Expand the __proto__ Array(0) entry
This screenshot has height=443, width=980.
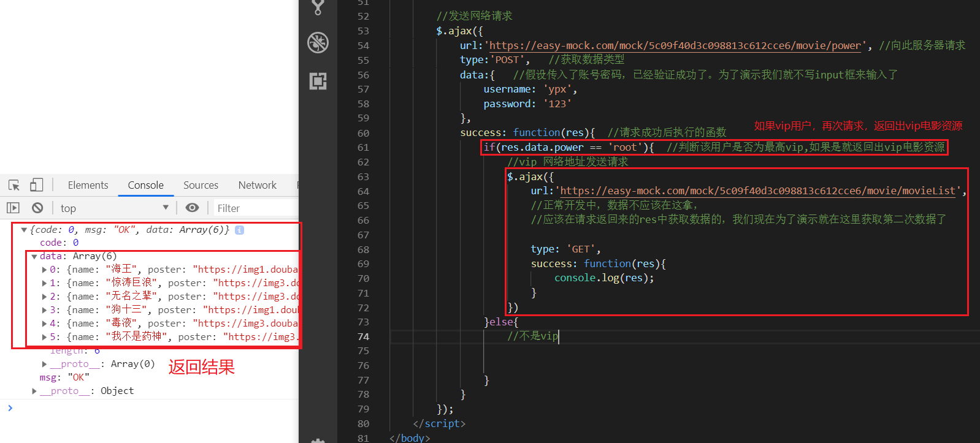coord(44,364)
